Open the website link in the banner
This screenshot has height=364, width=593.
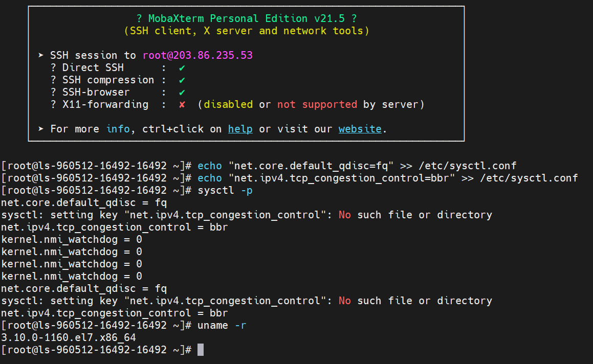[360, 129]
